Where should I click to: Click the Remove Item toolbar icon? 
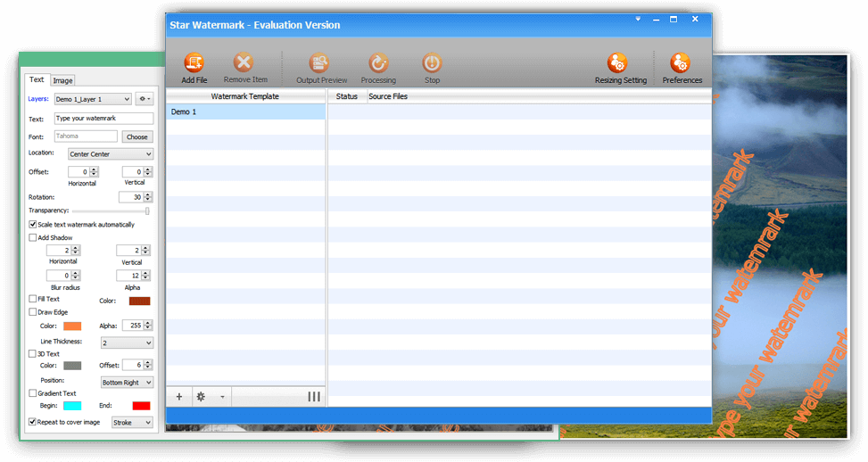pos(243,62)
